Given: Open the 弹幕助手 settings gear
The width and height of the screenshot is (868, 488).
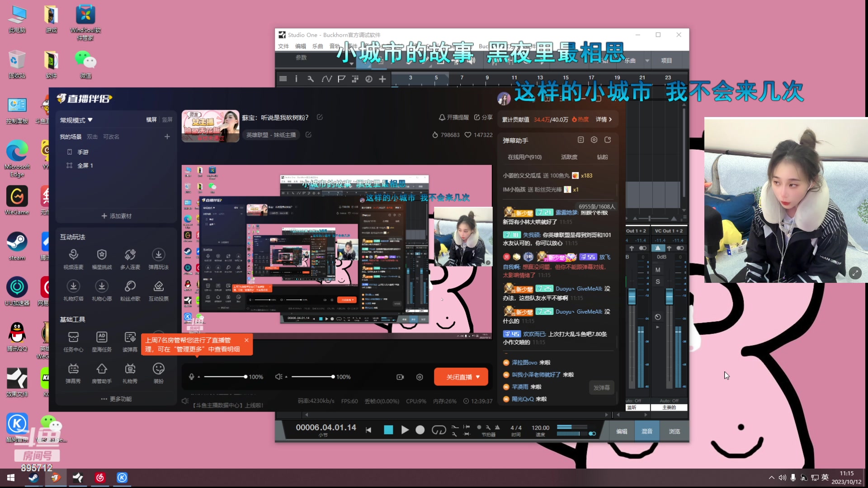Looking at the screenshot, I should tap(594, 140).
